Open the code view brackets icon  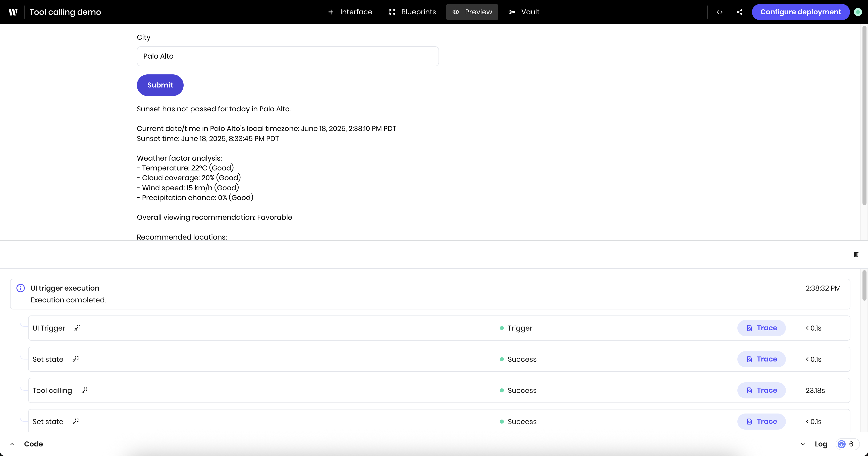tap(720, 12)
